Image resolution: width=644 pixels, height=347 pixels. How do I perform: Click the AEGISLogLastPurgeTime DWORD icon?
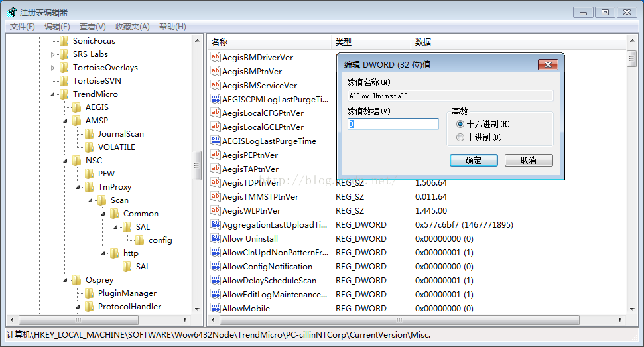215,141
